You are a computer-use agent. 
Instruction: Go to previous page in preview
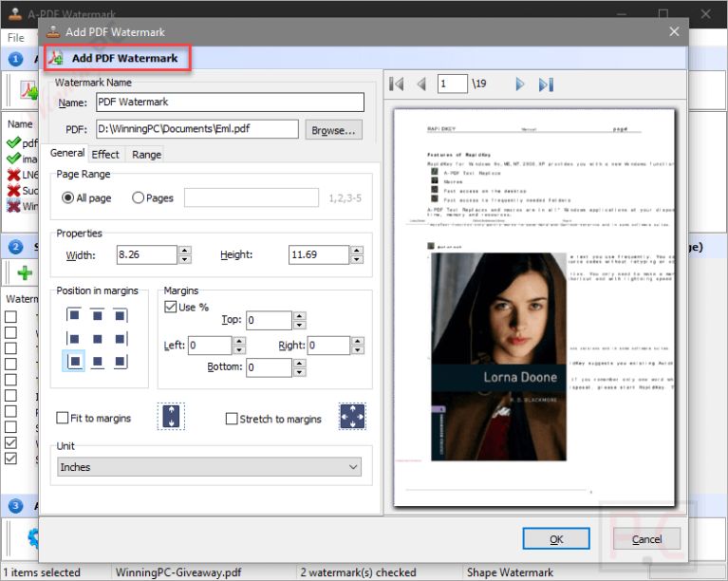tap(421, 84)
